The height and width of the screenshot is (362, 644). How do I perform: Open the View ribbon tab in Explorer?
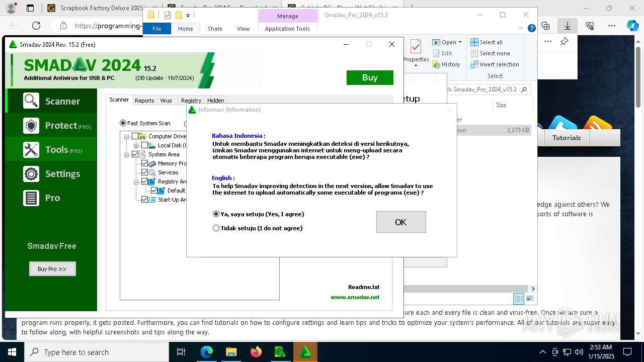pos(243,29)
